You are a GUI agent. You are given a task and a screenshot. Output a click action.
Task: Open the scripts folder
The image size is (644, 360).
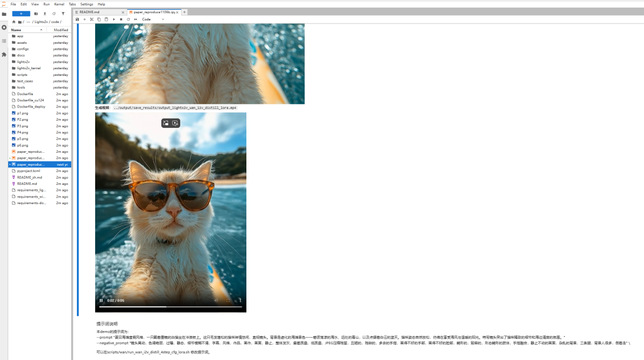(x=40, y=75)
